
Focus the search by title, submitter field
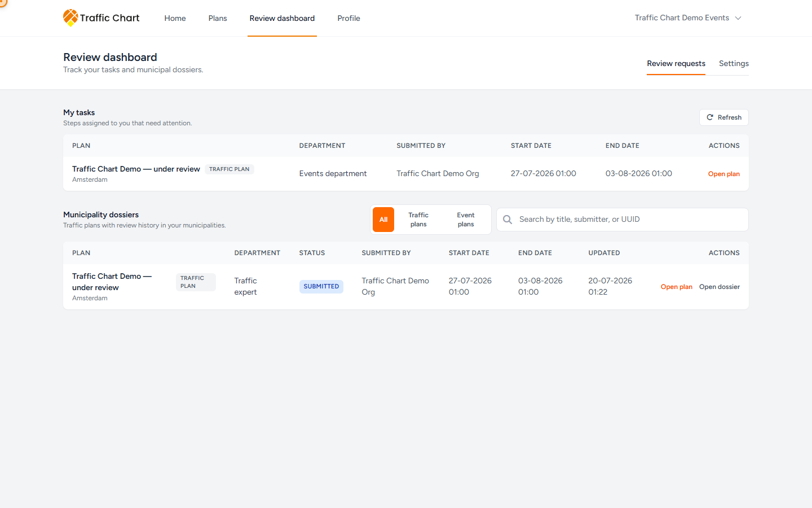tap(622, 220)
